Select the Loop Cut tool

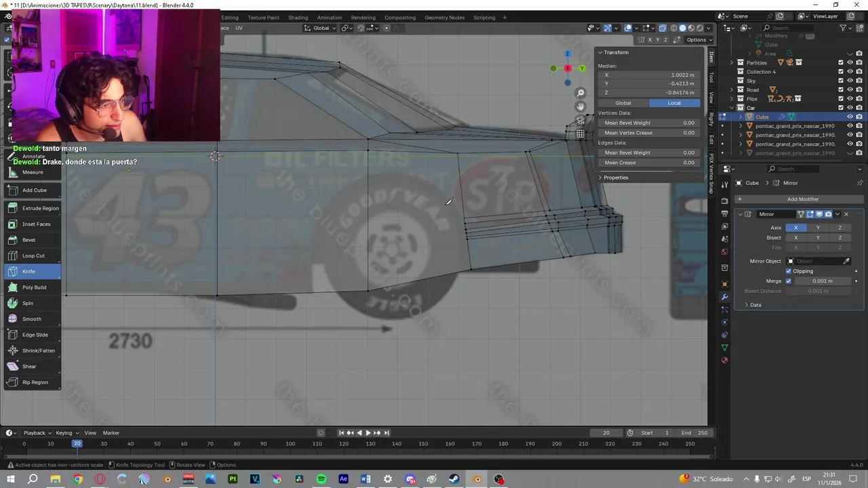pyautogui.click(x=33, y=256)
